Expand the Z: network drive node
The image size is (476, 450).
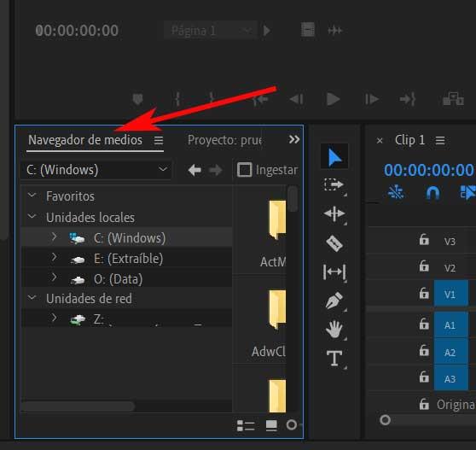[x=54, y=318]
